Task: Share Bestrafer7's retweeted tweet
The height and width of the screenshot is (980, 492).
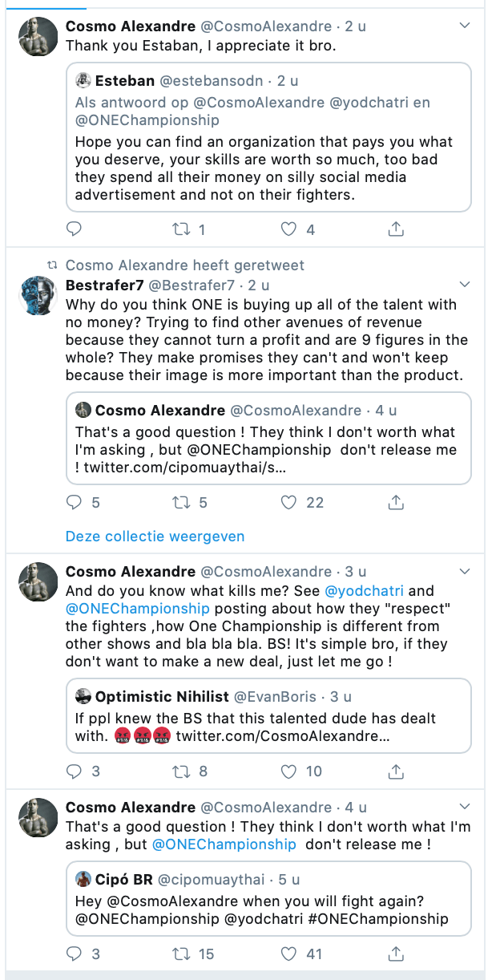Action: (395, 503)
